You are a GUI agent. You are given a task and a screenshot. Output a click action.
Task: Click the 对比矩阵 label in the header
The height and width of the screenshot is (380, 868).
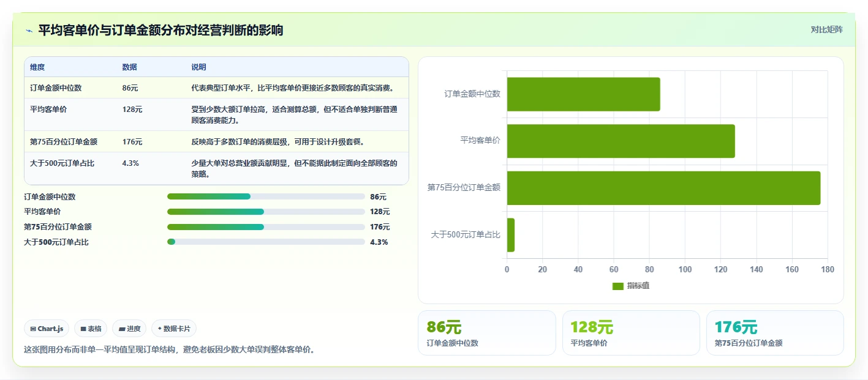click(826, 29)
